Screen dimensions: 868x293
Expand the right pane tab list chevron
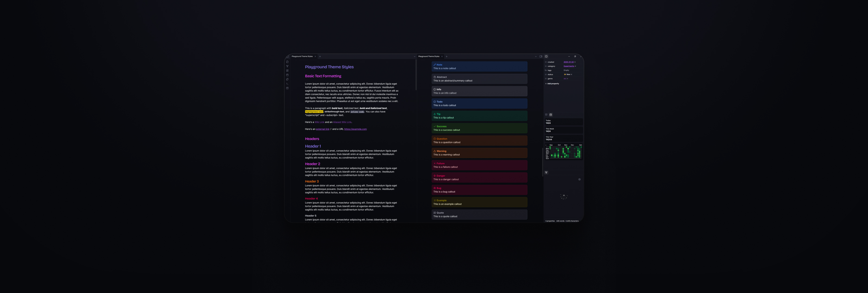pos(536,57)
